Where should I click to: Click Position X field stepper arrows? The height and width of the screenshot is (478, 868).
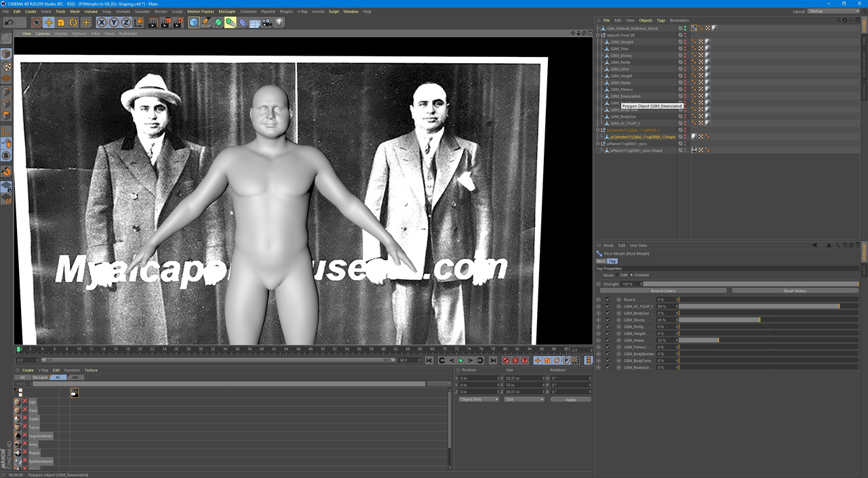coord(498,378)
